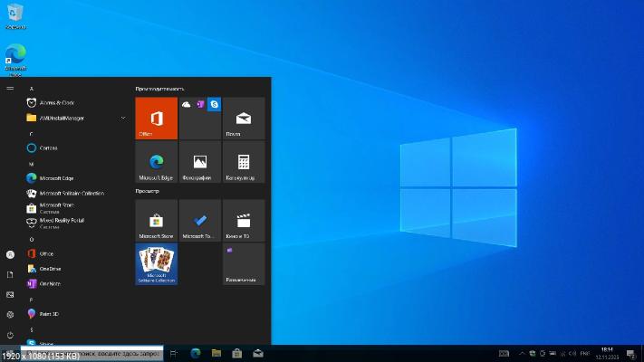Image resolution: width=644 pixels, height=362 pixels.
Task: Open OneNote from the app list
Action: 49,283
